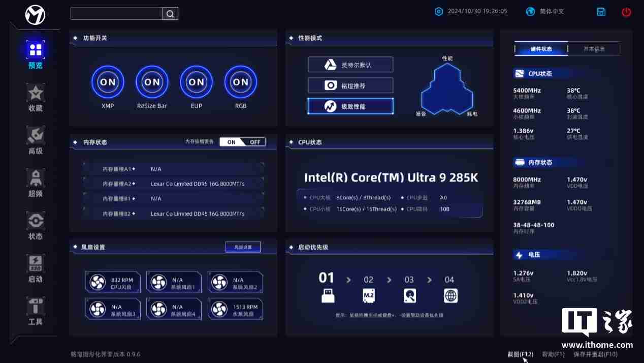Toggle RGB lighting off
The image size is (644, 363).
point(240,82)
